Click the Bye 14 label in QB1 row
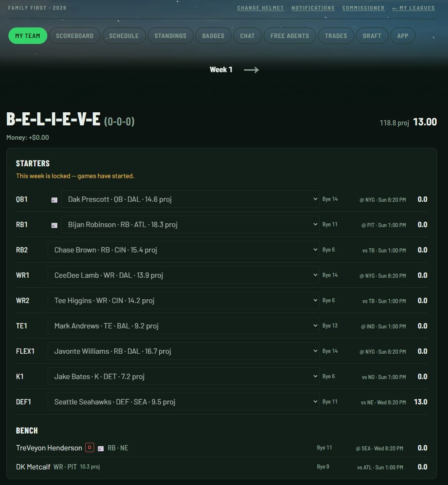The image size is (448, 485). (330, 199)
